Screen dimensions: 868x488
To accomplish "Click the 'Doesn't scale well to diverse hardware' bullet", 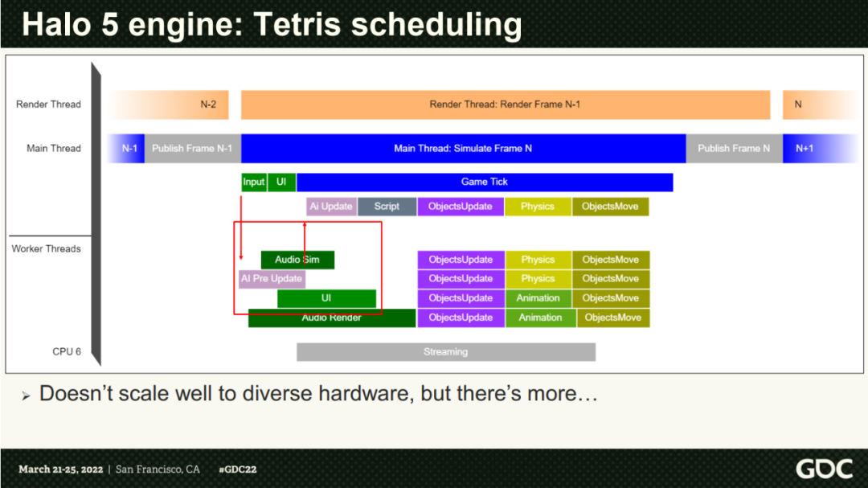I will [319, 394].
